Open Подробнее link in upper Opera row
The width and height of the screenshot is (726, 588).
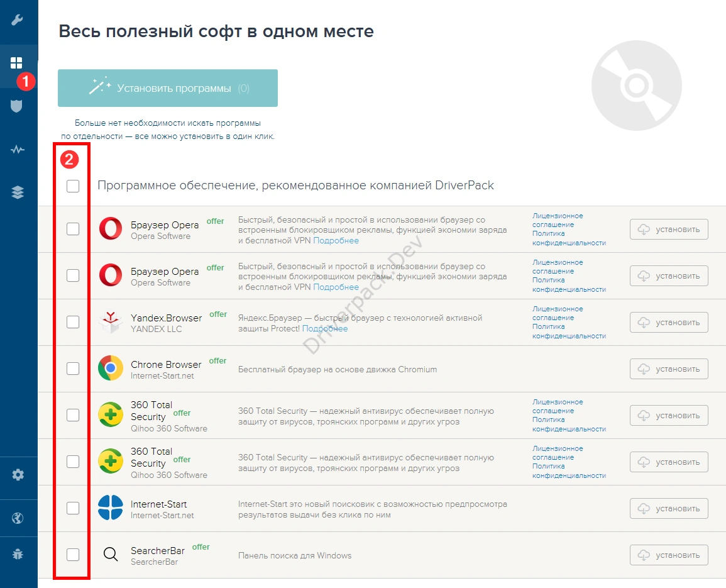point(336,240)
